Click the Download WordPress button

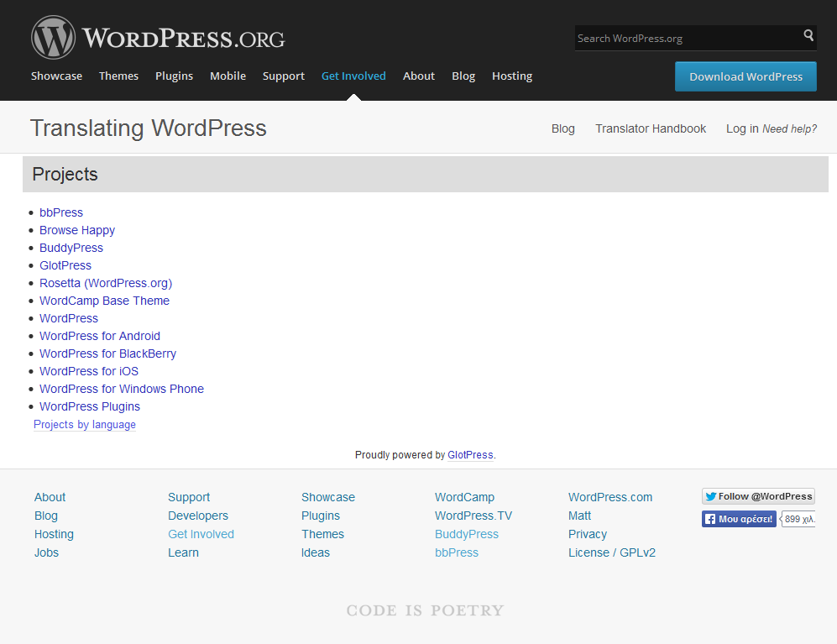(745, 76)
